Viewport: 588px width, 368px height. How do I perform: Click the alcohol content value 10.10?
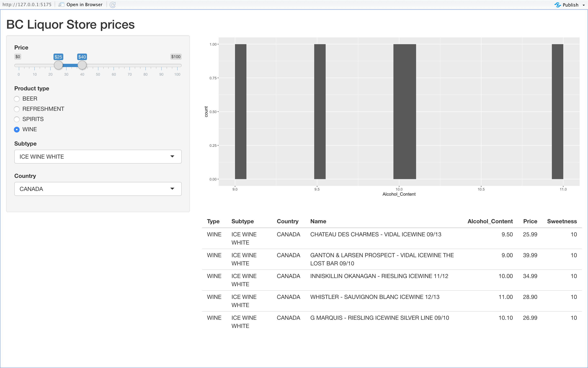tap(506, 318)
